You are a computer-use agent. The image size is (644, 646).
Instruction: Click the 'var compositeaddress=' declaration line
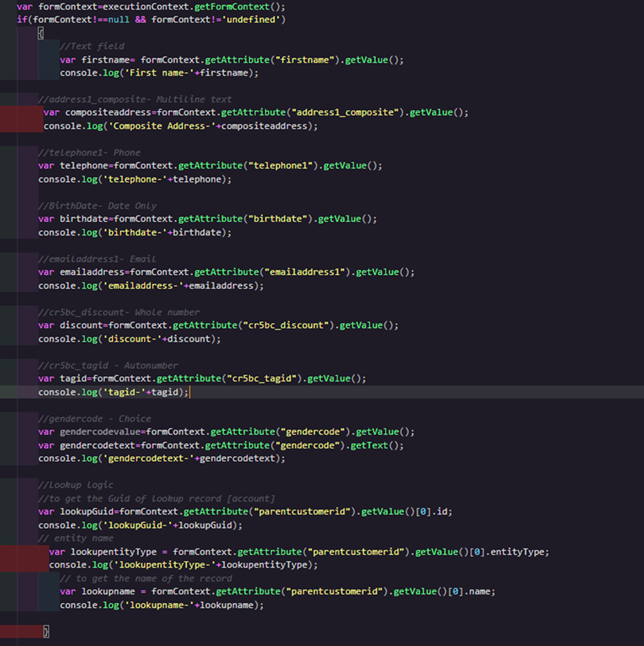click(256, 112)
